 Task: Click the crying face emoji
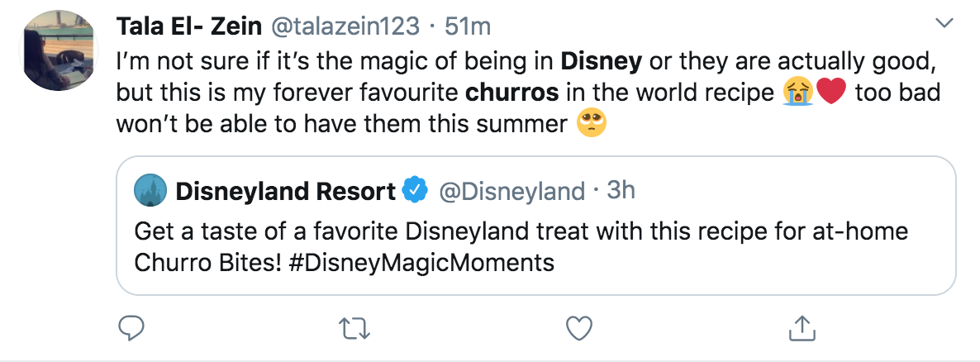797,93
